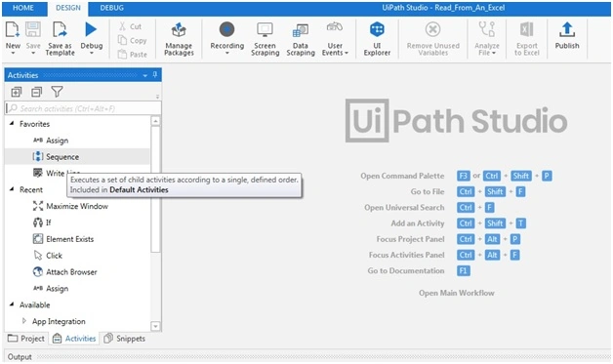Click Open Universal Search text
Image resolution: width=613 pixels, height=364 pixels.
coord(404,208)
